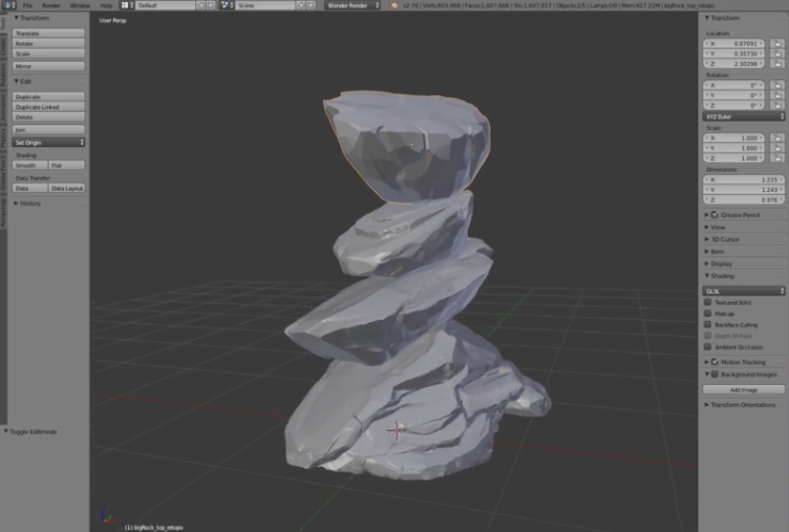
Task: Click the Dimensions X value field
Action: click(744, 180)
